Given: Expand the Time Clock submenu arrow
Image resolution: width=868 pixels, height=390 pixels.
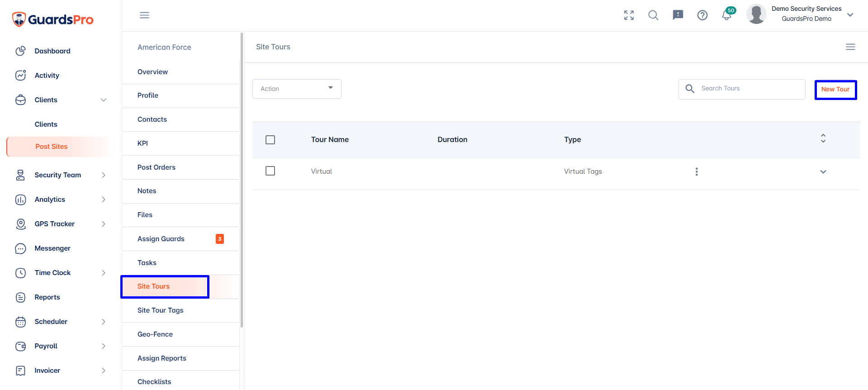Looking at the screenshot, I should [104, 273].
